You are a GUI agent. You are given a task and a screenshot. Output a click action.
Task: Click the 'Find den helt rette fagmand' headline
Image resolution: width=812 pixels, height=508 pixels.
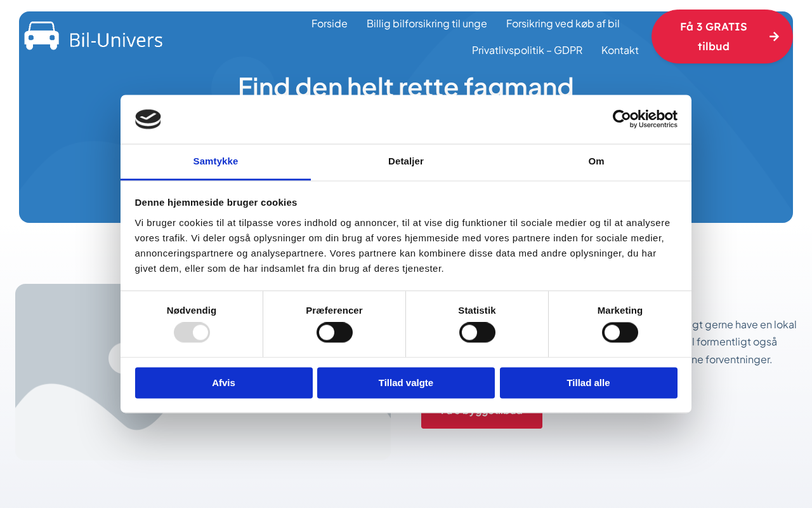(x=406, y=86)
